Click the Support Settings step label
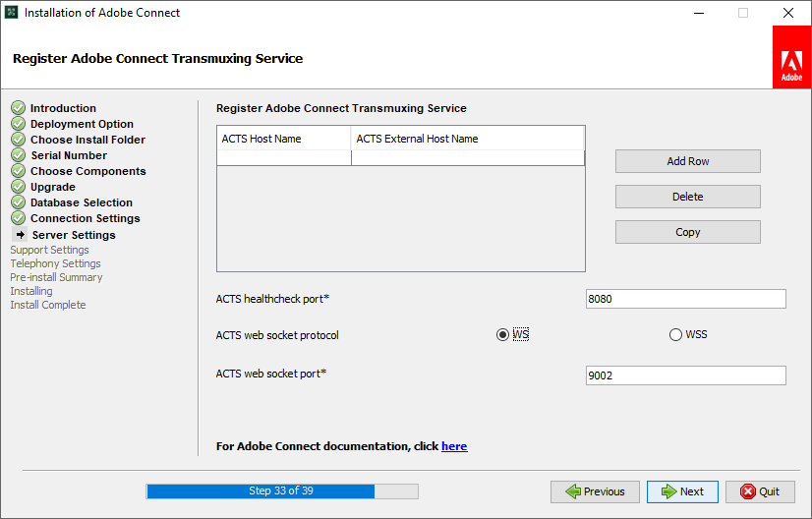 pyautogui.click(x=50, y=250)
